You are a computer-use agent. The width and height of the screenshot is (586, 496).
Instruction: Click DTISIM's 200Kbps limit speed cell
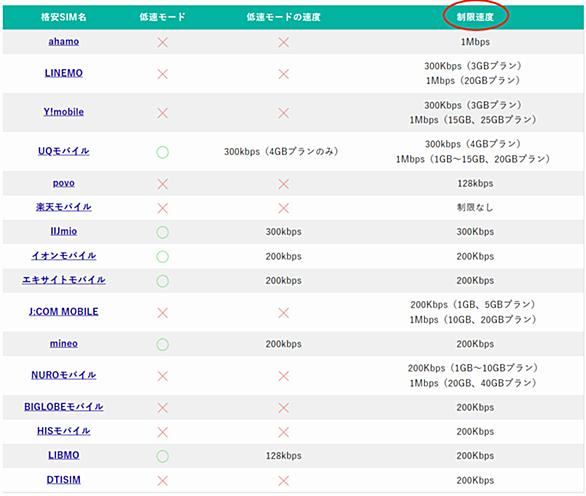click(x=475, y=480)
